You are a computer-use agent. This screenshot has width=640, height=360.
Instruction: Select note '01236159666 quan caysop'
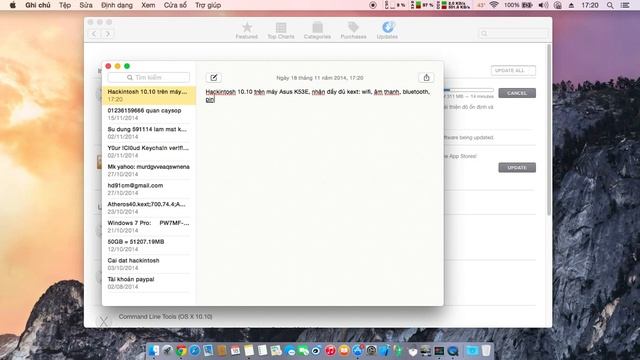[149, 114]
